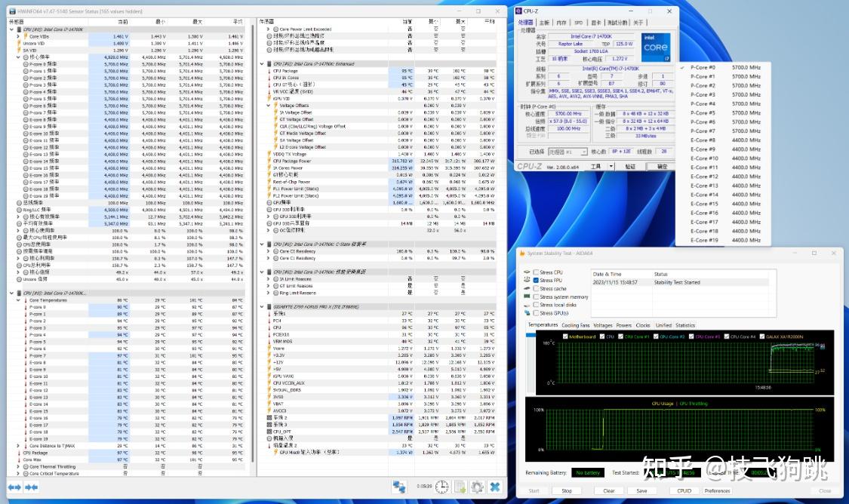
Task: Click circle icon beside Core Power Limit Exceeded
Action: 276,29
